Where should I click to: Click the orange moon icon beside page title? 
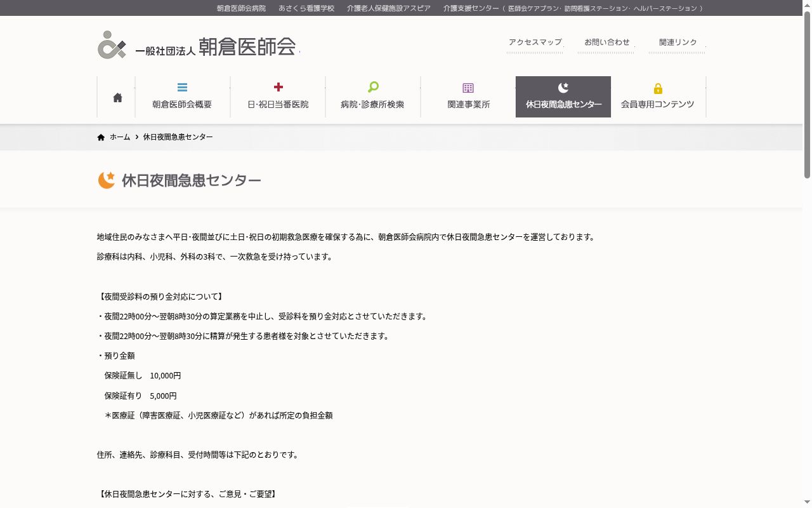(x=106, y=180)
